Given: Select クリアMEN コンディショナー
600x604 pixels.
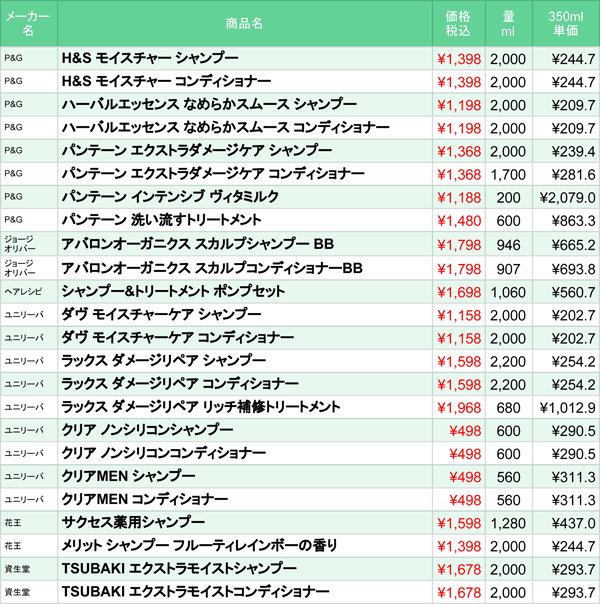Looking at the screenshot, I should click(144, 499).
